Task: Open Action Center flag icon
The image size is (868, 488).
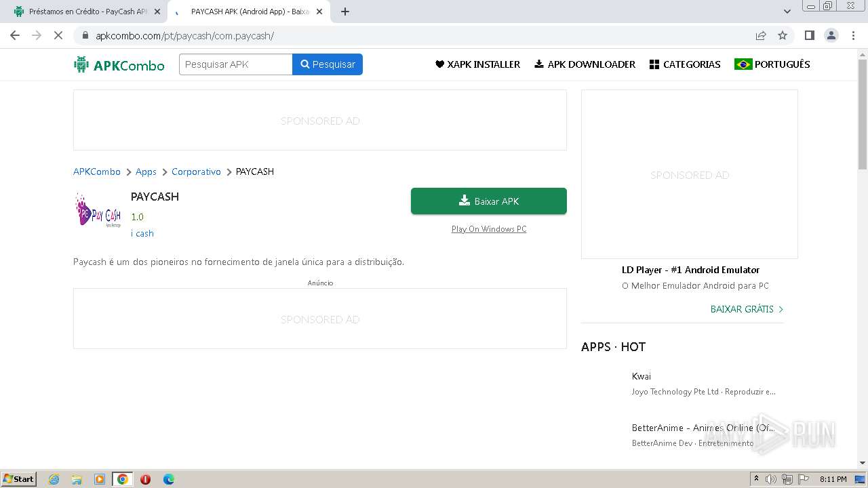Action: tap(804, 479)
